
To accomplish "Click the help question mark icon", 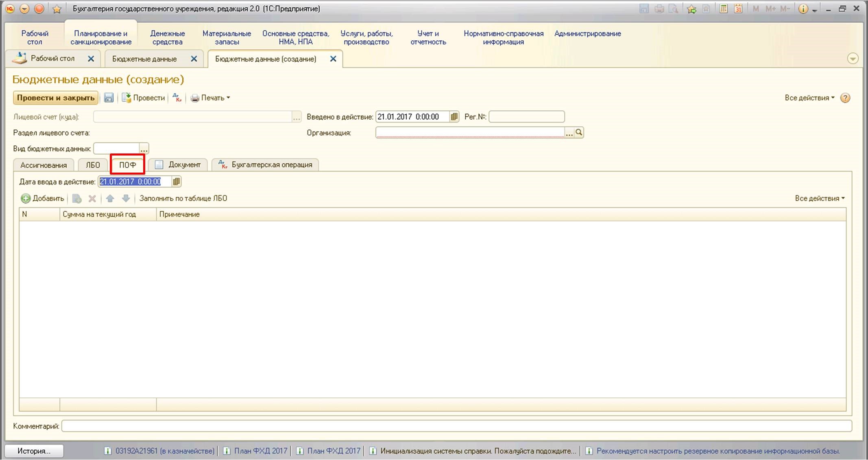I will (x=845, y=98).
